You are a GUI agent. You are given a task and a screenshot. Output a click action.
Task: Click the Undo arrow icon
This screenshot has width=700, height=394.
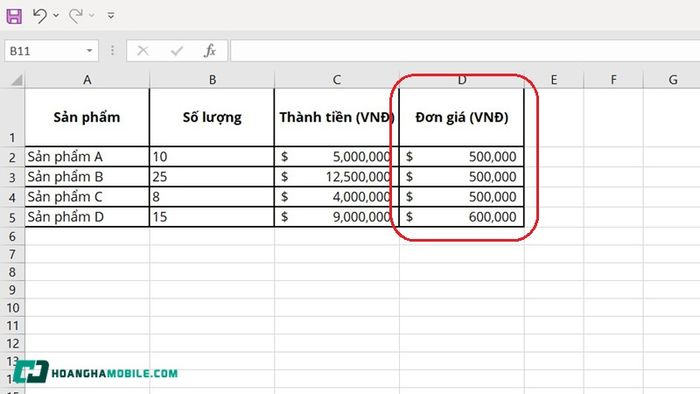click(x=40, y=16)
